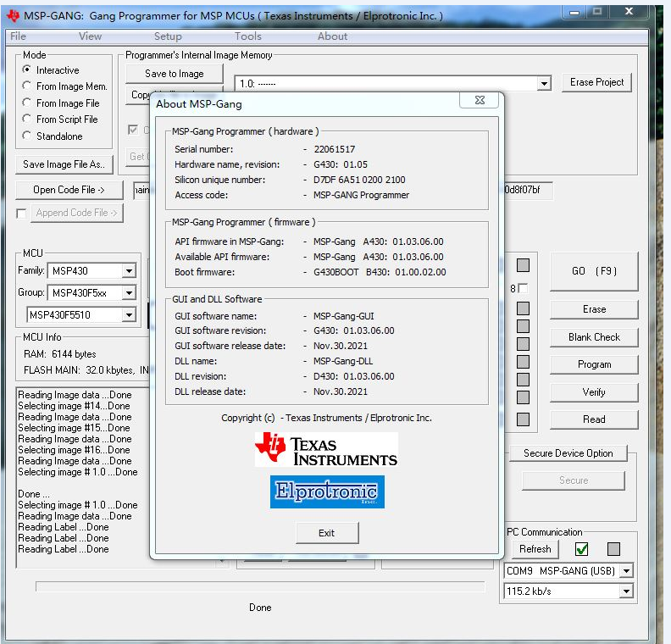
Task: Click the green check PC Communication indicator
Action: (581, 549)
